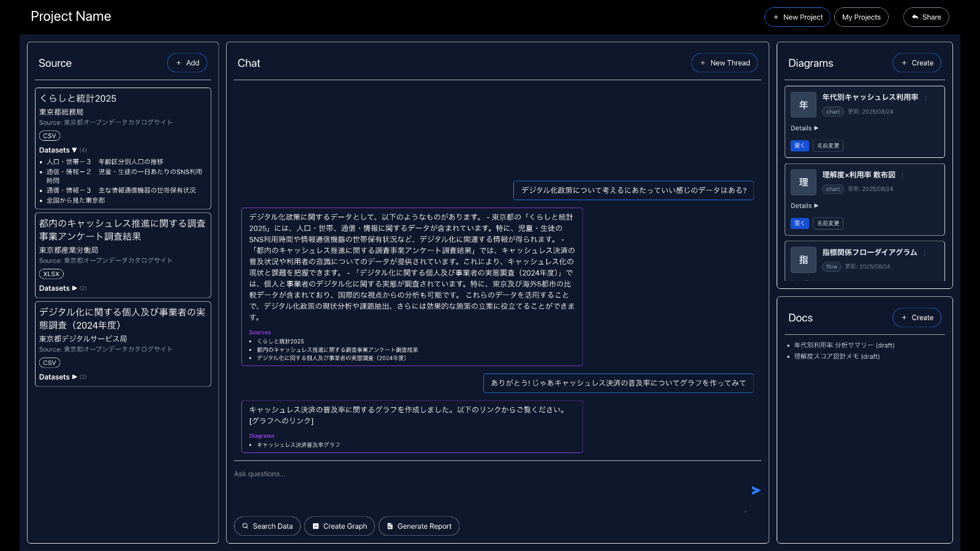Click the 指 thumbnail of 指標関係フローダイアグラム
Screen dimensions: 980x551
pos(804,260)
